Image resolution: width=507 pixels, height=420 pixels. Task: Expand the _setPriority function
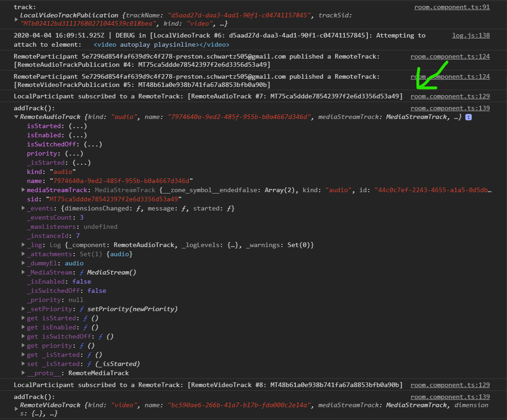(x=23, y=309)
